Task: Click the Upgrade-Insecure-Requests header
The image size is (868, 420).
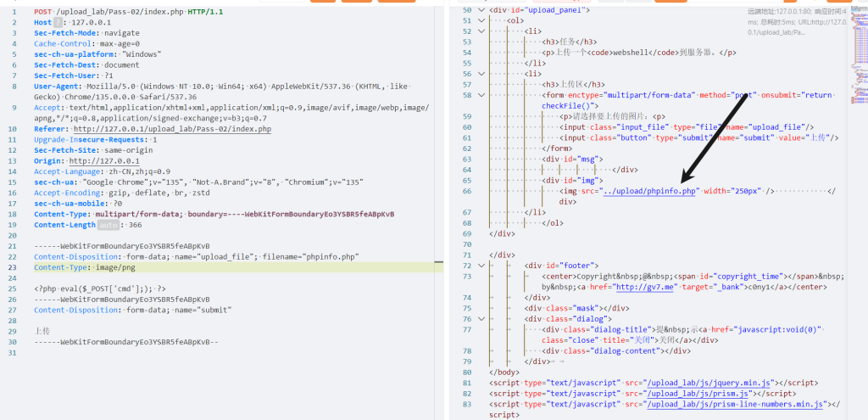Action: [x=95, y=140]
